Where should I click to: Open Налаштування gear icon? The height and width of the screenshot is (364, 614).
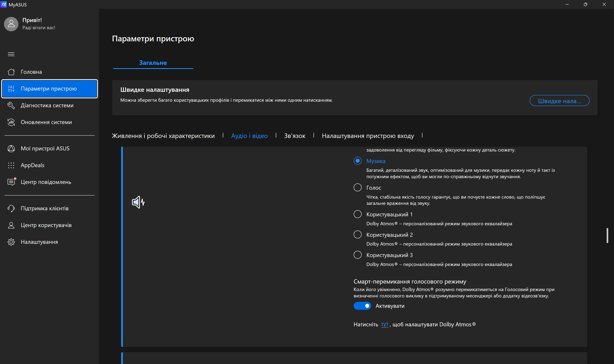11,242
